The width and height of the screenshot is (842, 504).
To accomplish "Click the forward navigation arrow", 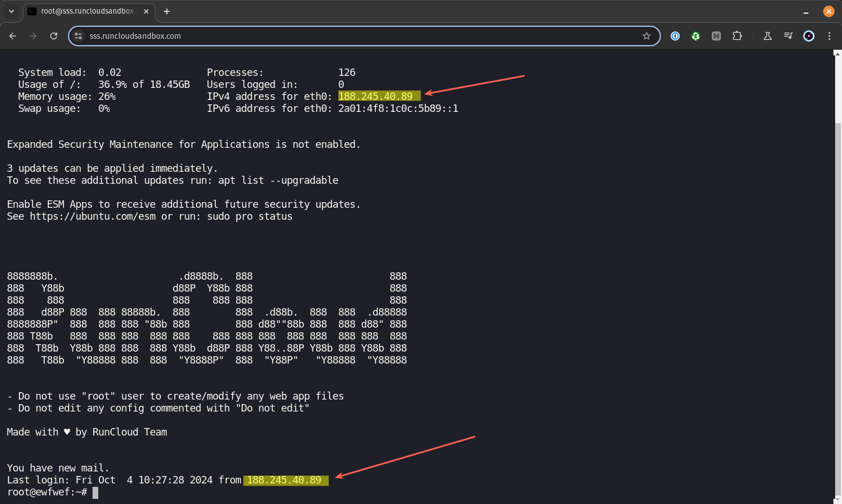I will tap(33, 35).
